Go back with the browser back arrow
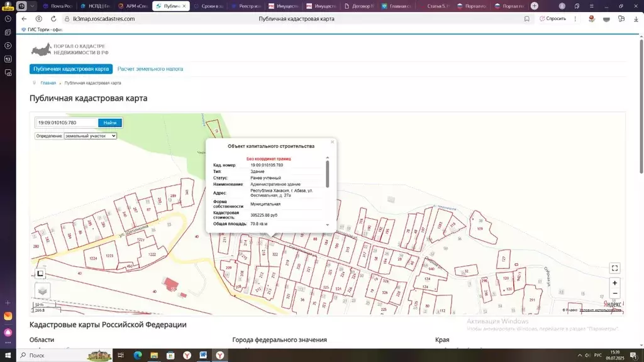Image resolution: width=644 pixels, height=362 pixels. [x=24, y=19]
